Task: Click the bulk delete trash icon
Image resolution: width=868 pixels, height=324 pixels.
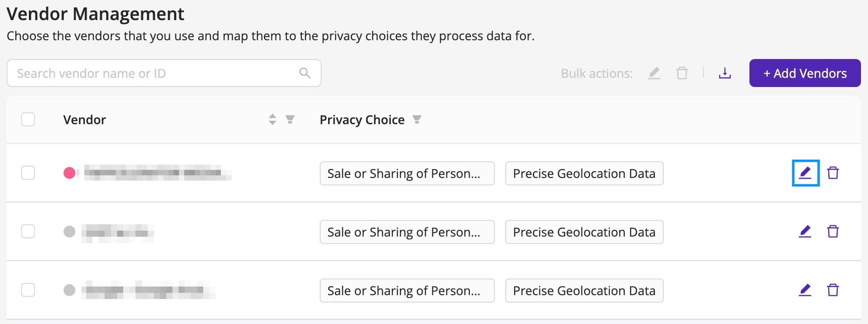Action: click(x=682, y=73)
